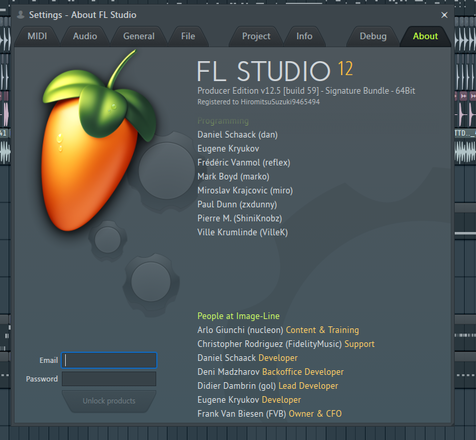
Task: Click the name Miroslav Krajcovic (miro)
Action: point(245,191)
